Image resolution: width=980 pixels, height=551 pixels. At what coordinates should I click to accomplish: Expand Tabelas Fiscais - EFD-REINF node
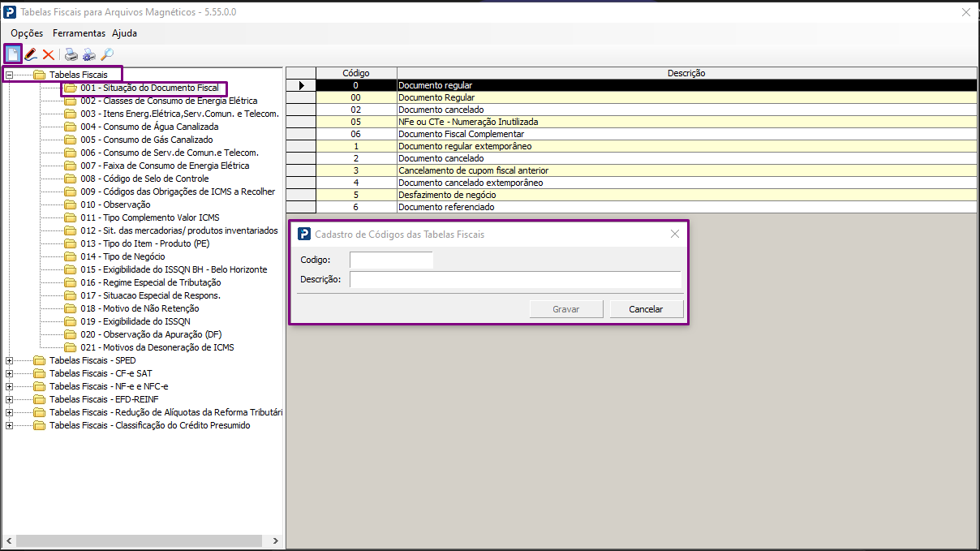coord(10,399)
